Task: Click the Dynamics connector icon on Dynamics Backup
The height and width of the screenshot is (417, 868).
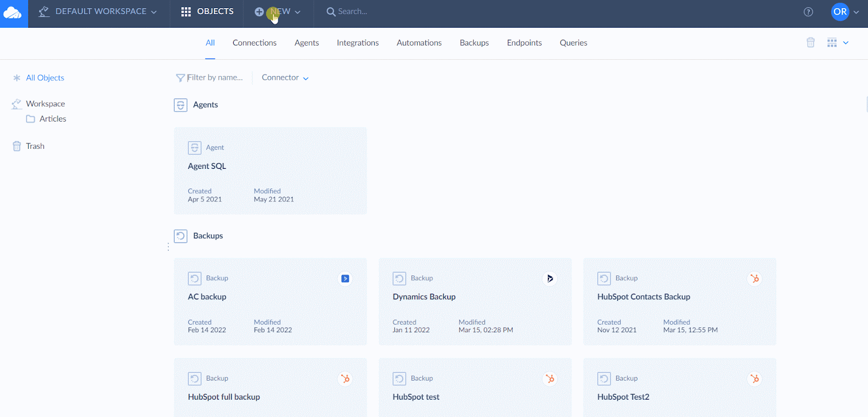Action: 550,279
